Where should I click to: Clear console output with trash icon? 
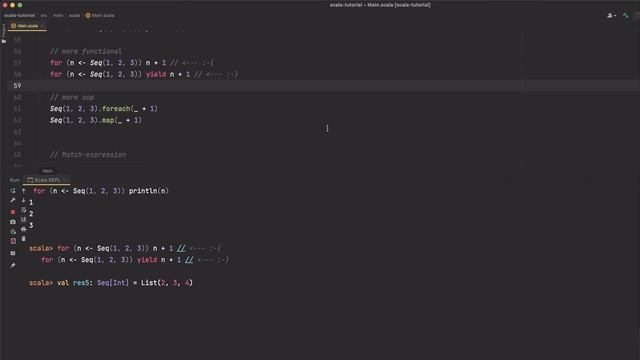coord(24,239)
